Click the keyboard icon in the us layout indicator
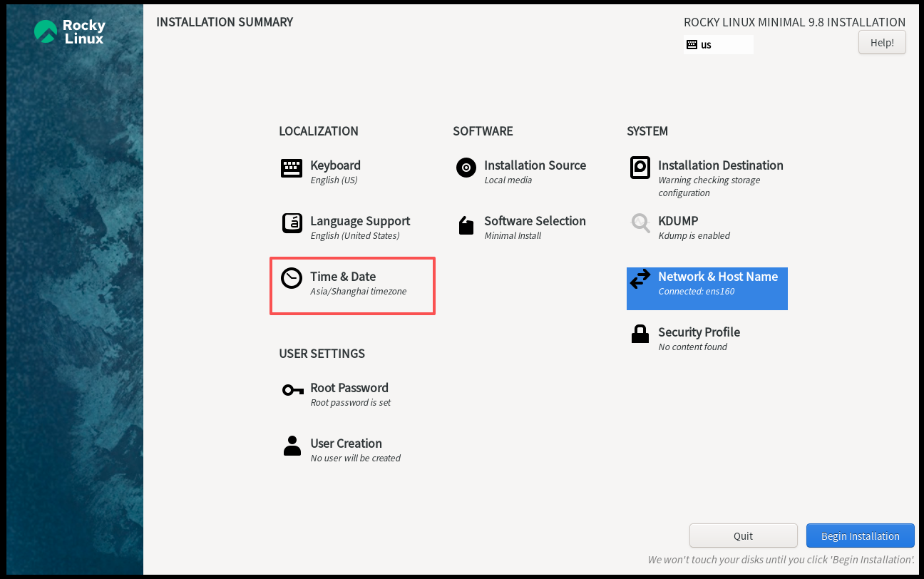924x579 pixels. click(x=692, y=44)
